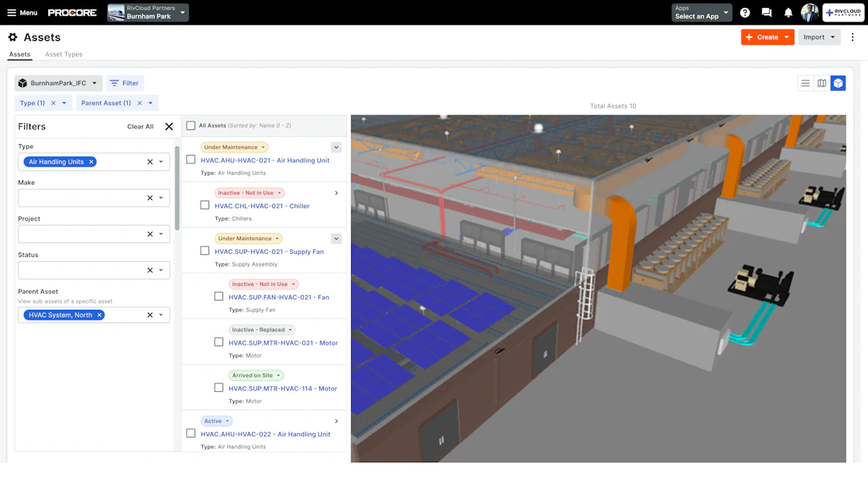Change Active status of AHU-HVAC-022
This screenshot has height=488, width=868.
[x=216, y=421]
